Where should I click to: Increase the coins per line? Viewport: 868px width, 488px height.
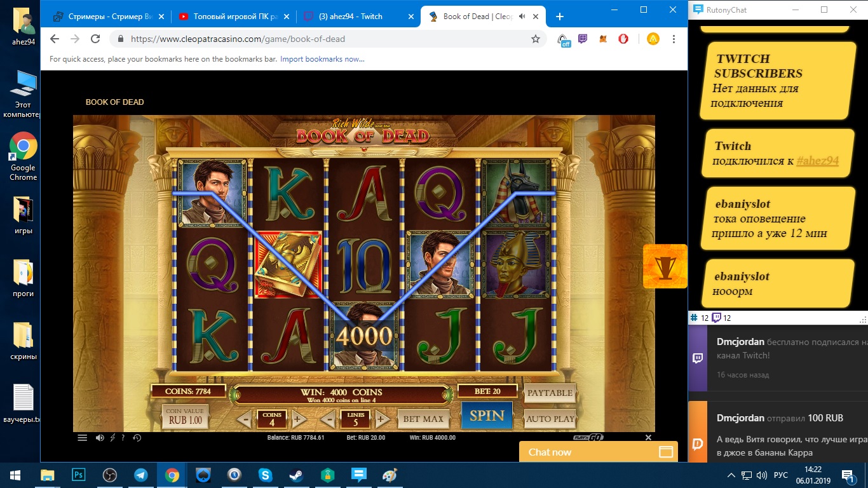click(x=296, y=419)
